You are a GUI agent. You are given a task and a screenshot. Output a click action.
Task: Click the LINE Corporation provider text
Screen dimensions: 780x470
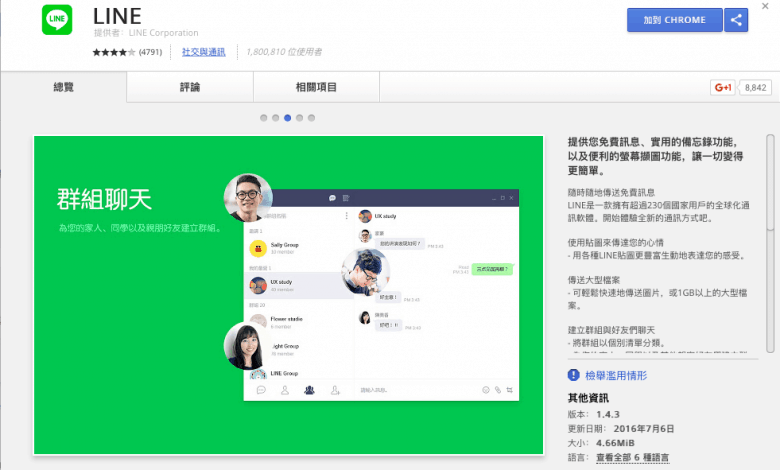pyautogui.click(x=163, y=33)
